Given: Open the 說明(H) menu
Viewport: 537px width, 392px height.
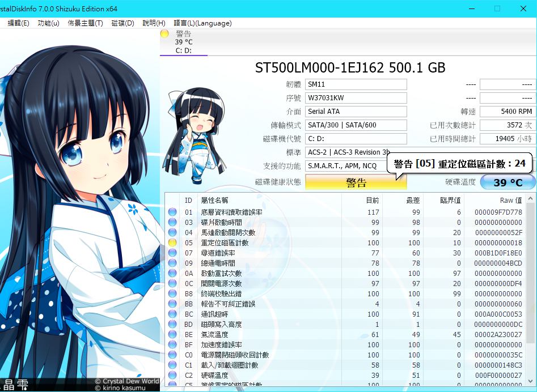Looking at the screenshot, I should point(154,23).
